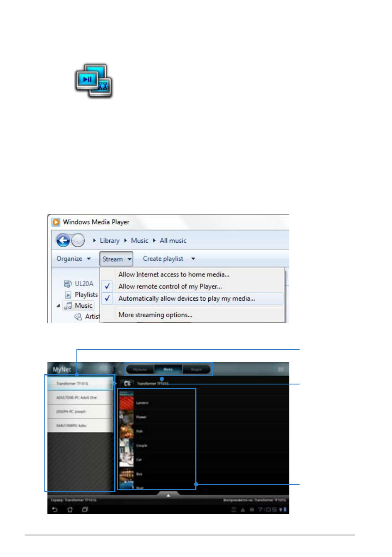Screen dimensions: 392x557
Task: Tap the Android back icon
Action: [x=55, y=509]
